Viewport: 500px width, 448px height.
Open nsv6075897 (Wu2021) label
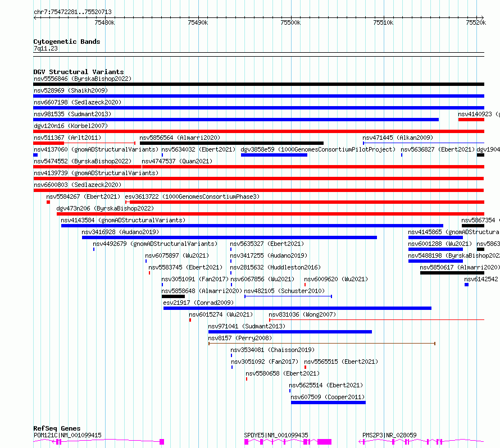177,255
